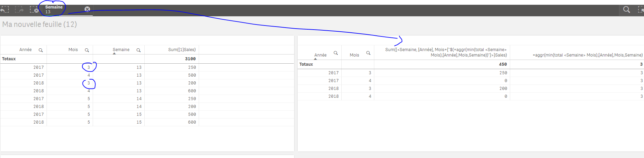Click the Mois header in right table
Viewport: 644px width, 158px height.
[x=354, y=55]
